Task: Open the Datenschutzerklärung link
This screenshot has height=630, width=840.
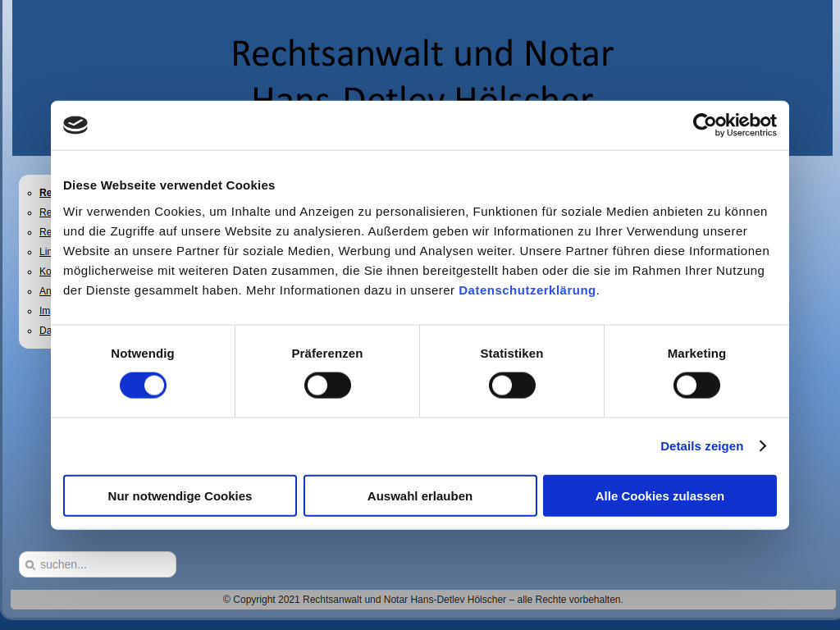Action: (527, 290)
